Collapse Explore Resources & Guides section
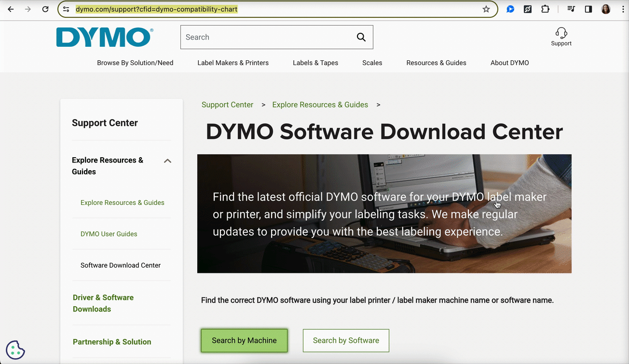629x364 pixels. click(167, 161)
